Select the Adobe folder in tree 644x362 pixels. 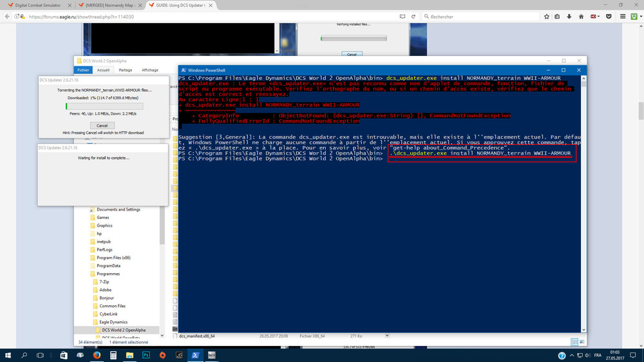(105, 290)
